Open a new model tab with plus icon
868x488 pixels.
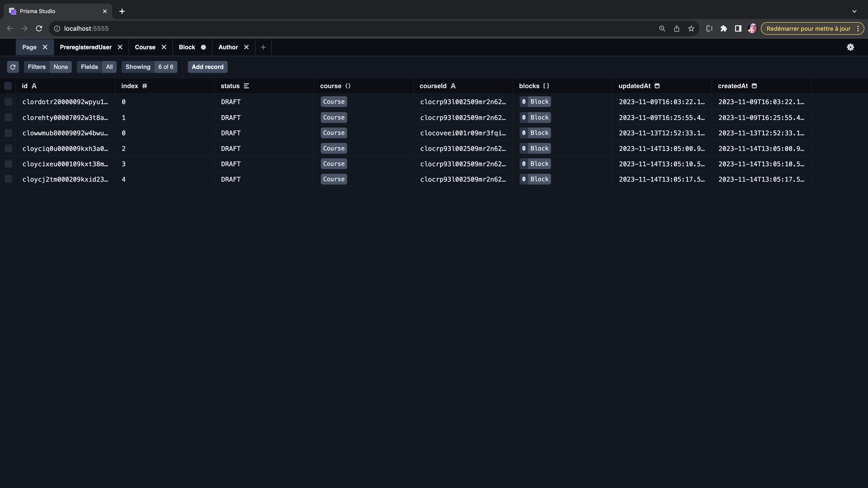(x=263, y=47)
